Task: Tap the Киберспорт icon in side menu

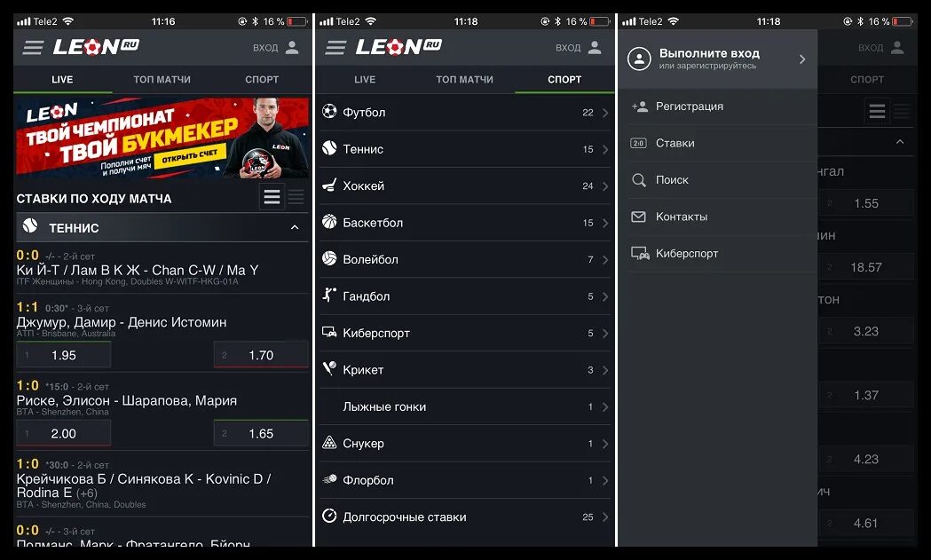Action: point(640,254)
